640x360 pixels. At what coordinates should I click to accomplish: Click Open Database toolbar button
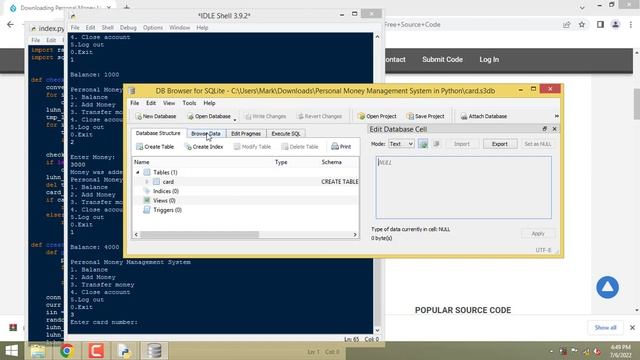point(209,116)
